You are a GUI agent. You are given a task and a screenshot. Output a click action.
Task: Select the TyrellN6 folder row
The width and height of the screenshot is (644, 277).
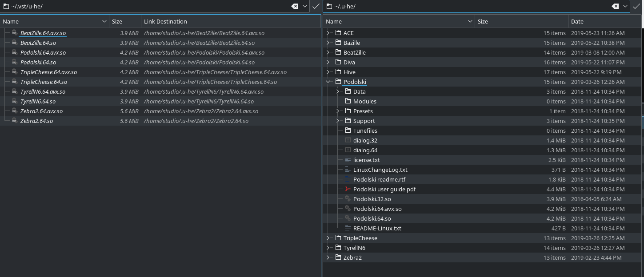[x=483, y=248]
